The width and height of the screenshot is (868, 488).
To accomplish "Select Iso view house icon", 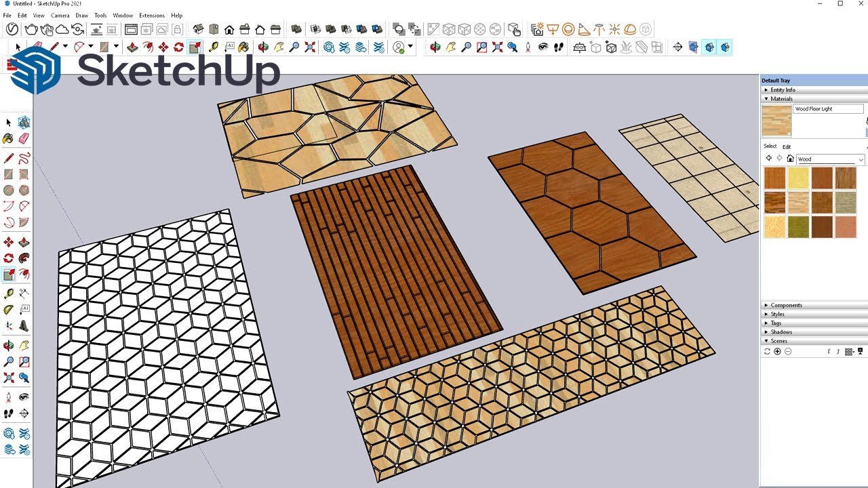I will tap(198, 29).
